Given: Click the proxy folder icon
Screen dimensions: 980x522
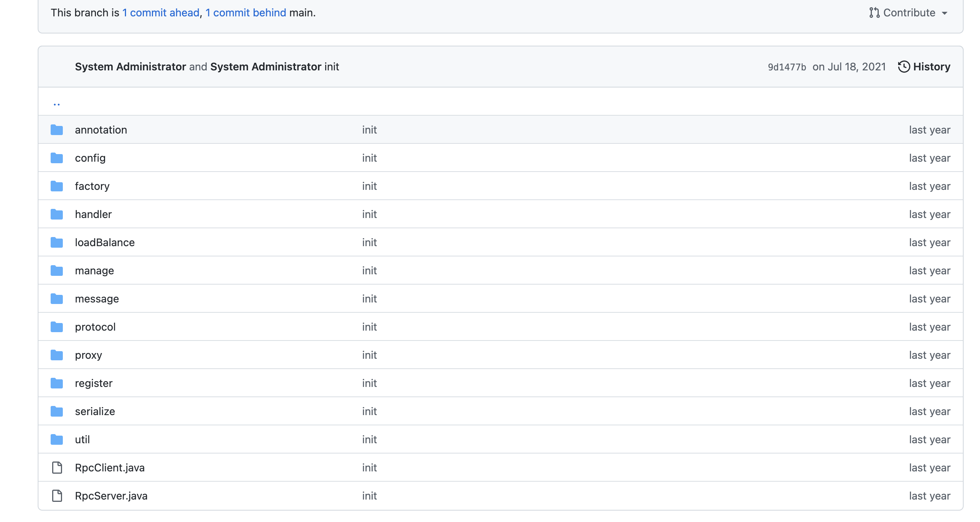Looking at the screenshot, I should point(57,355).
